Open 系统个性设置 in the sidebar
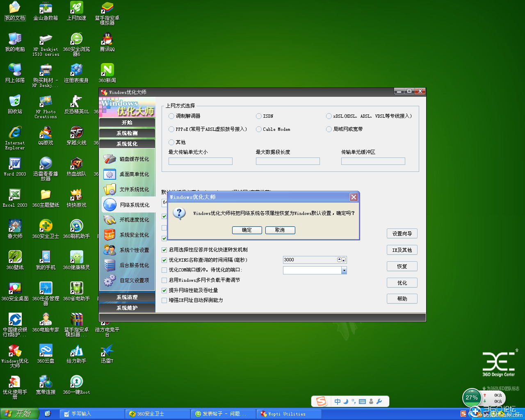The width and height of the screenshot is (525, 420). point(127,250)
